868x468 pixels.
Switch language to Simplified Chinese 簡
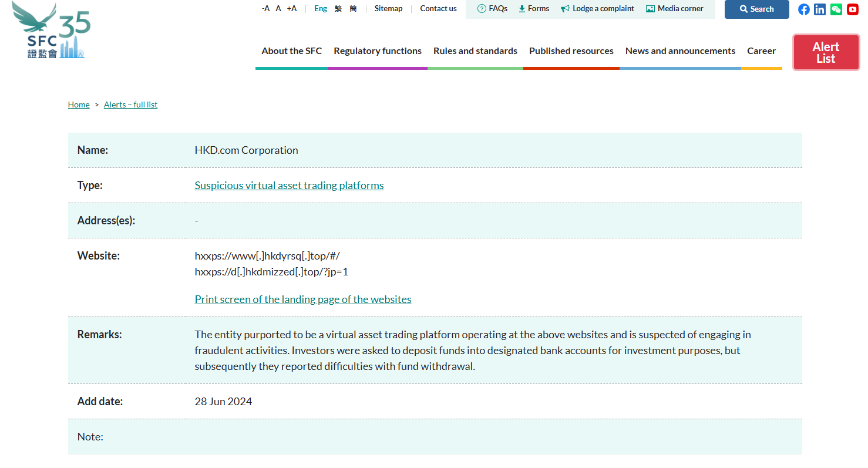pos(353,9)
